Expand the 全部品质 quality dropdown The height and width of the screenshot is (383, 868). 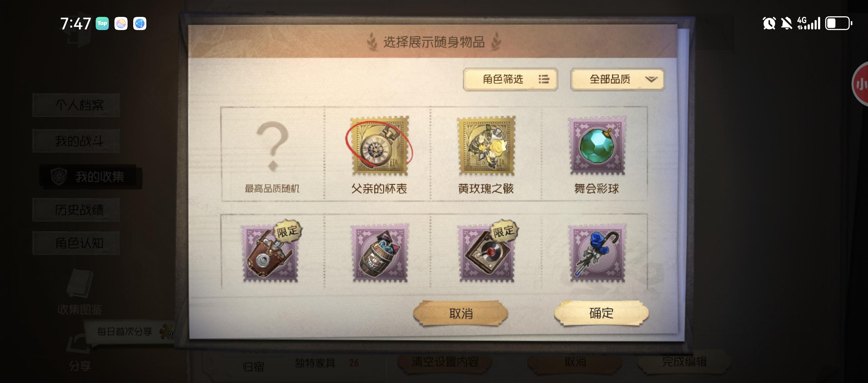coord(617,79)
